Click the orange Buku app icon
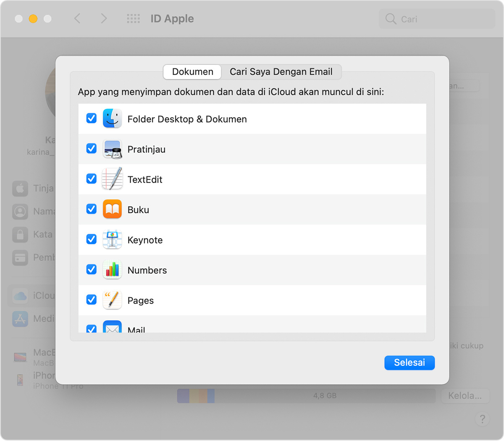504x441 pixels. click(x=112, y=209)
